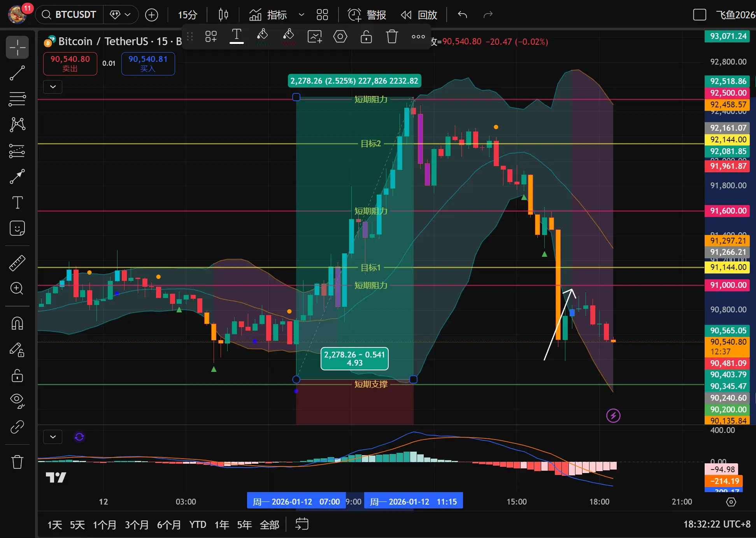Select the trend line drawing tool
The width and height of the screenshot is (756, 538).
click(17, 73)
